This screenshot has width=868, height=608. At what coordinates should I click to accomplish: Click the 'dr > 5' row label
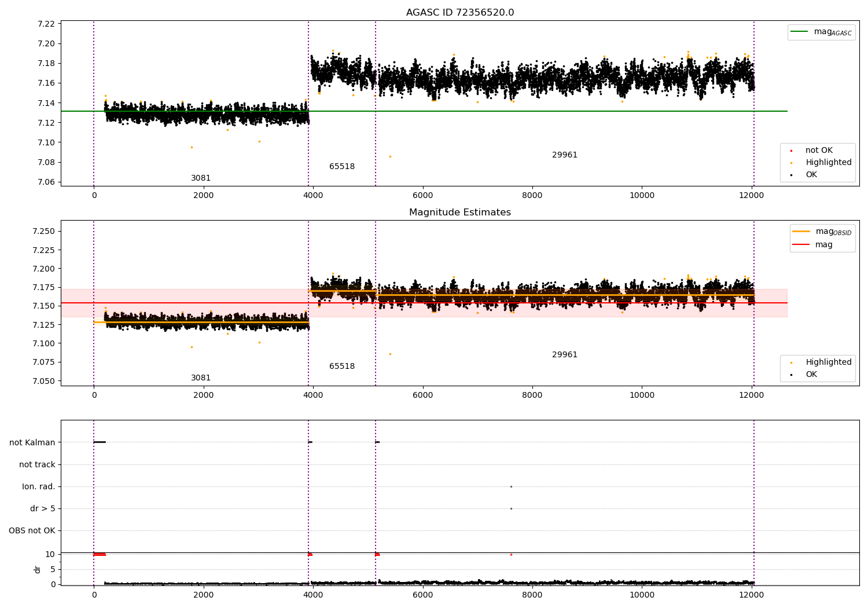click(x=43, y=508)
